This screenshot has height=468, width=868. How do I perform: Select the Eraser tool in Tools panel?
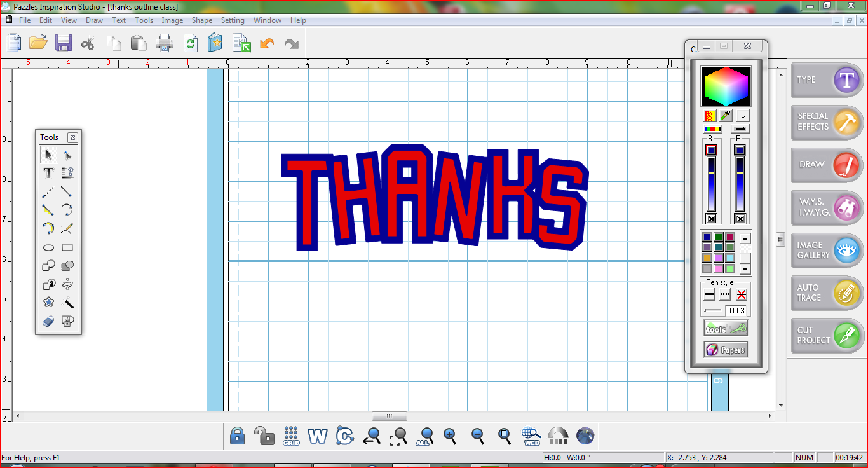(x=49, y=322)
